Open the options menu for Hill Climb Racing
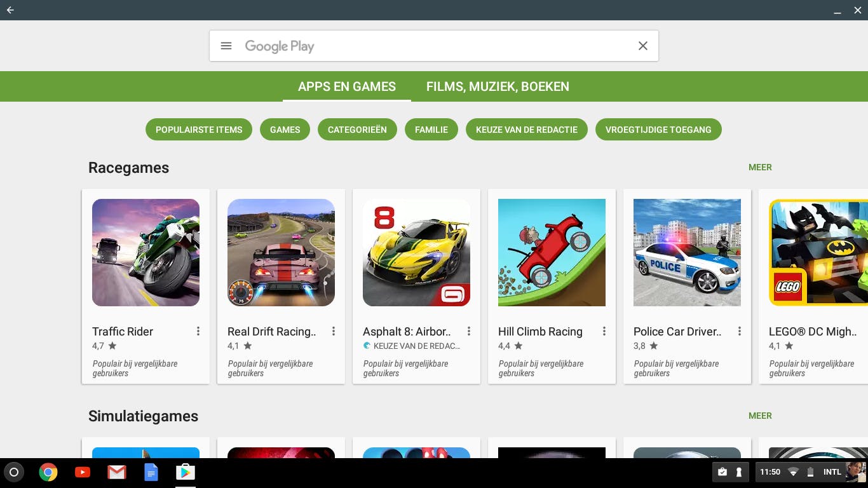 pos(604,331)
